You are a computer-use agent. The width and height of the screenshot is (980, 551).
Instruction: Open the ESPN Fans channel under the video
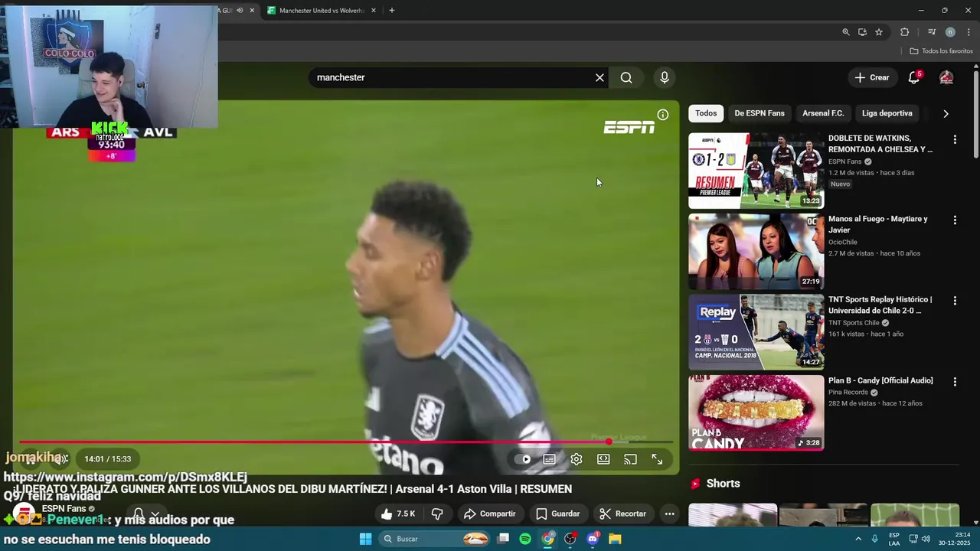tap(64, 509)
